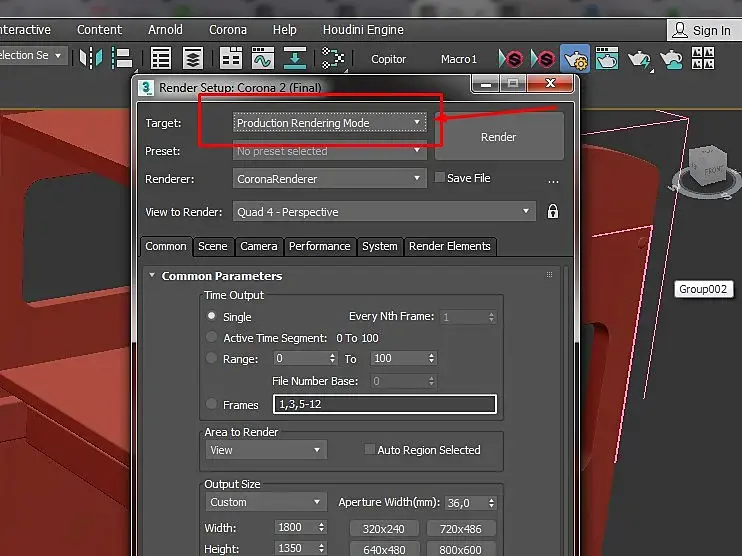Viewport: 742px width, 556px height.
Task: Adjust the Aperture Width spinner arrows
Action: 492,503
